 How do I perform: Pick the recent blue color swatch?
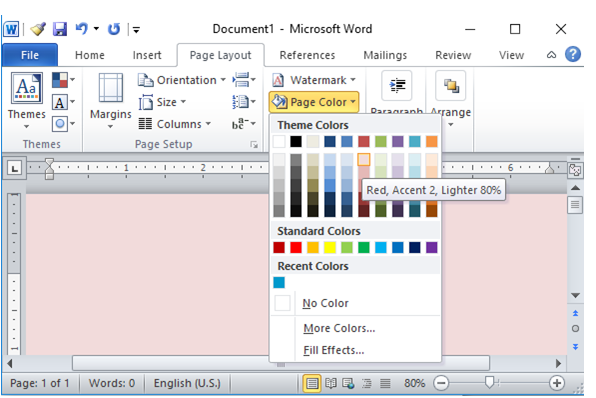[x=279, y=282]
